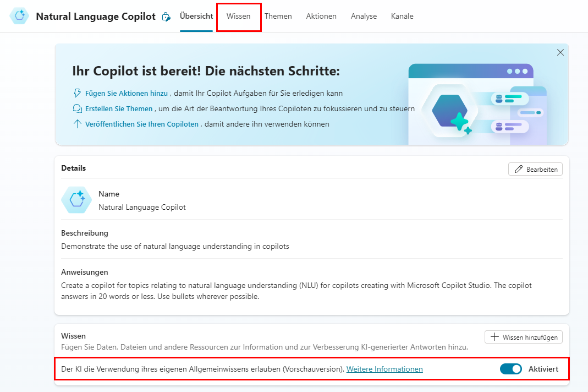Switch to the Kanäle tab

tap(402, 17)
